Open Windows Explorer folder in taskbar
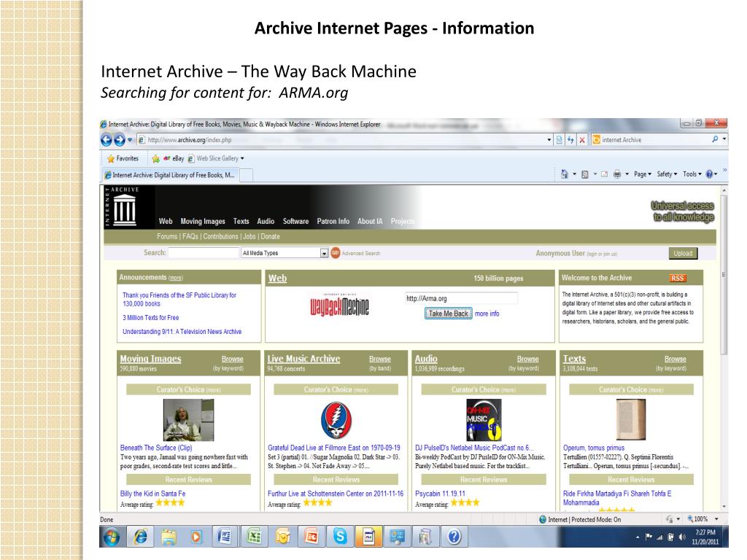The image size is (747, 560). coord(169,537)
